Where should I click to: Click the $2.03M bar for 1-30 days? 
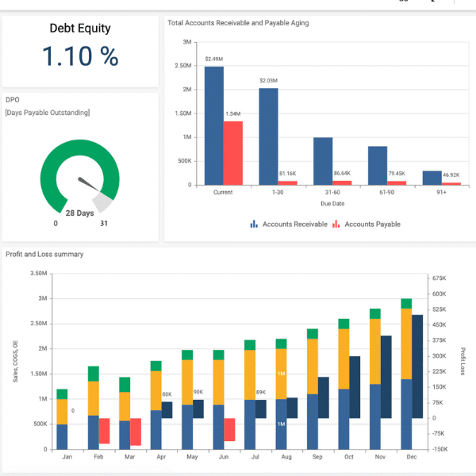click(x=268, y=136)
